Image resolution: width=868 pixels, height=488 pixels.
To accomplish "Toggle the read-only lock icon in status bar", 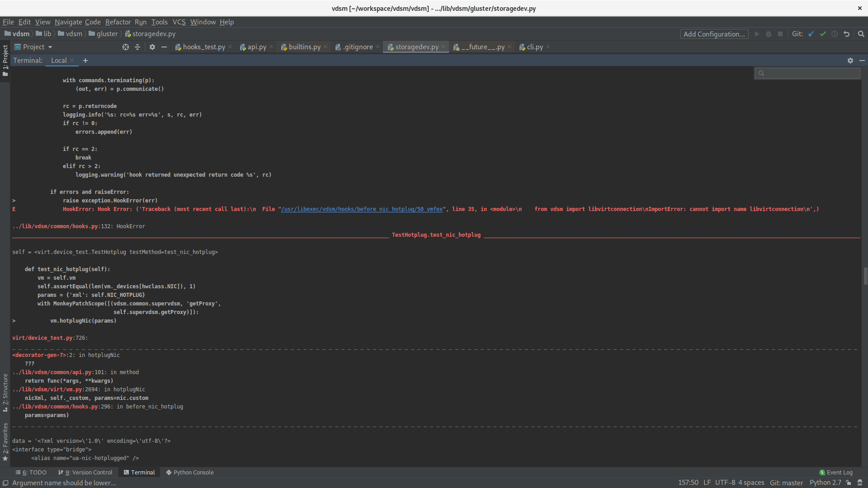I will (x=849, y=483).
